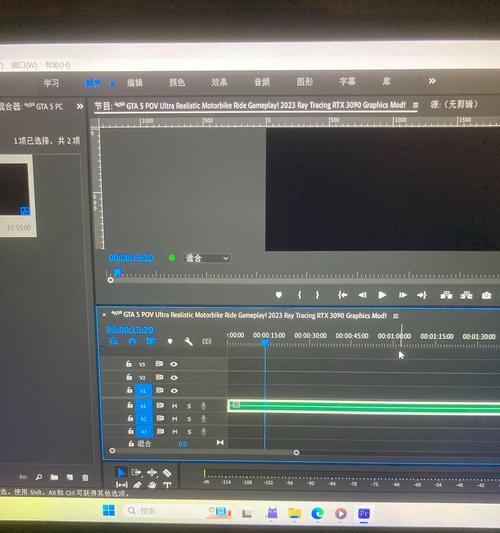Switch to the 编辑 workspace

tap(135, 83)
